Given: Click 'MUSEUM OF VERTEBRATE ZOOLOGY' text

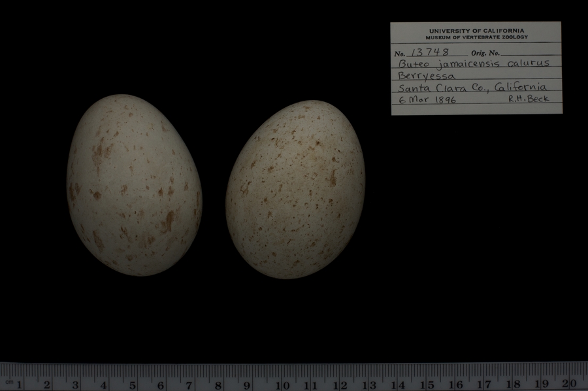Looking at the screenshot, I should [x=476, y=37].
